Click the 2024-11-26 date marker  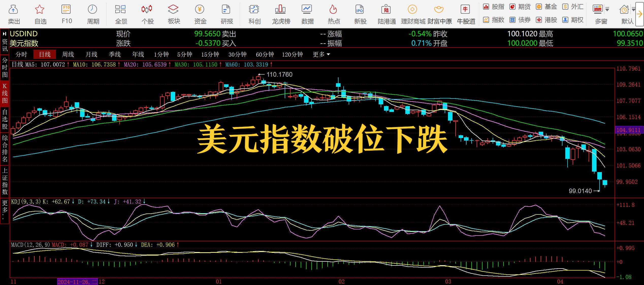tap(77, 282)
